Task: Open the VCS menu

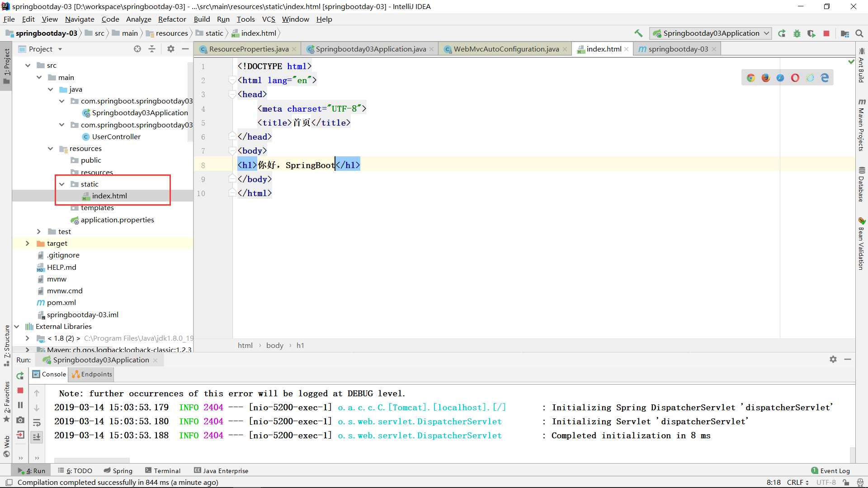Action: (x=269, y=19)
